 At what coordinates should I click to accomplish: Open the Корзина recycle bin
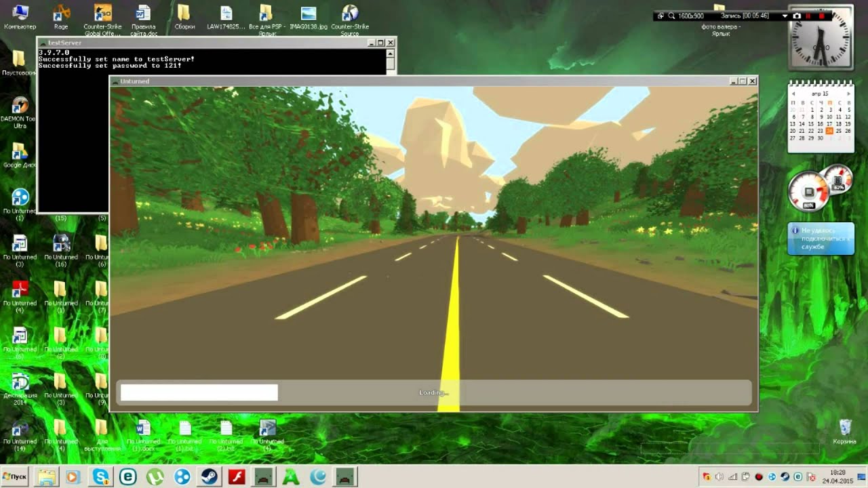[845, 431]
